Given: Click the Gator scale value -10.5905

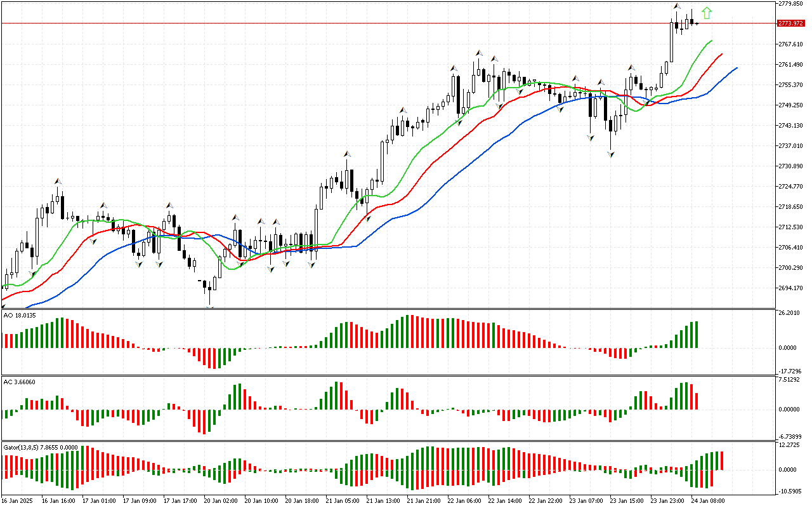Looking at the screenshot, I should (790, 491).
